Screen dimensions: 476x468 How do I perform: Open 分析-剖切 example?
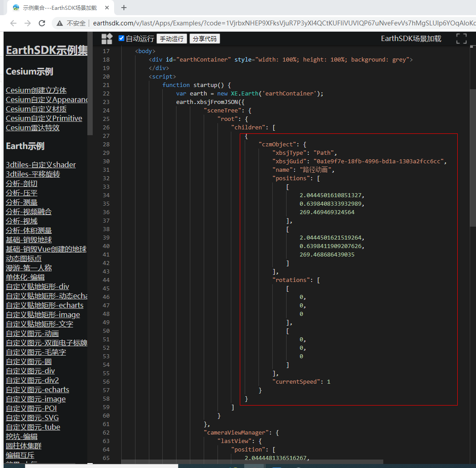point(21,183)
